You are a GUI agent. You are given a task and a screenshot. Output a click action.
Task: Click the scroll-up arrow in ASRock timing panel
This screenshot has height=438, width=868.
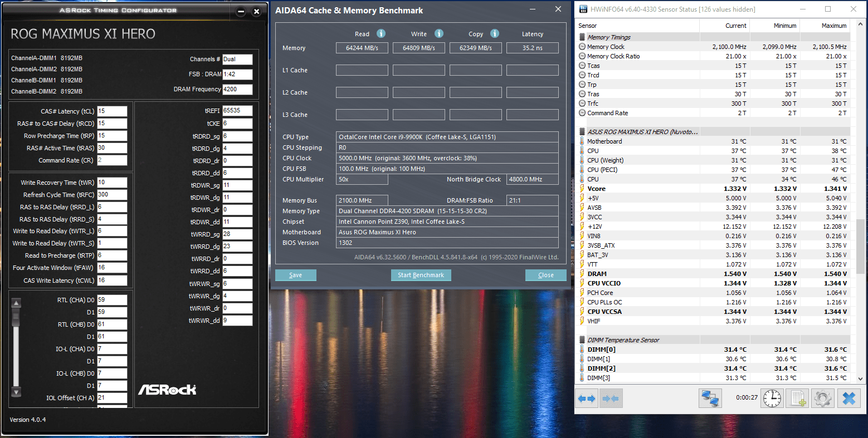click(x=16, y=303)
